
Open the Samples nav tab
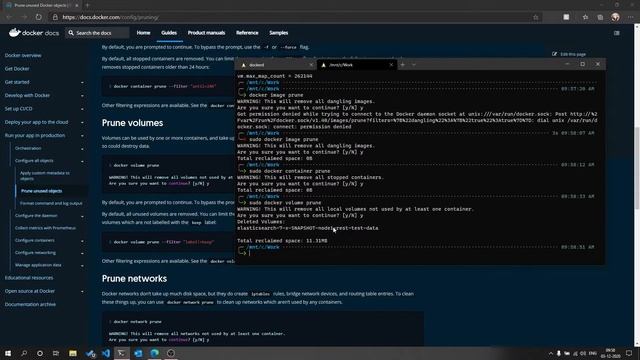[278, 33]
